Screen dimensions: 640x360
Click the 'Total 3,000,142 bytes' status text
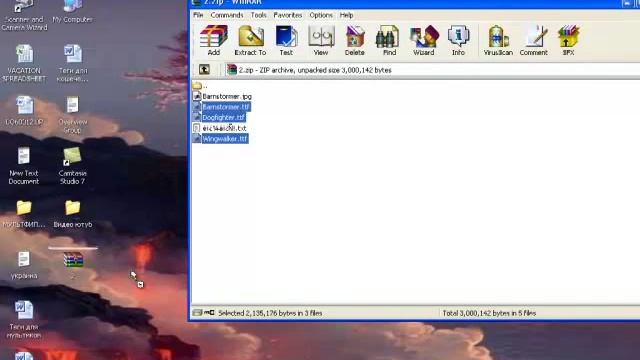[x=489, y=313]
